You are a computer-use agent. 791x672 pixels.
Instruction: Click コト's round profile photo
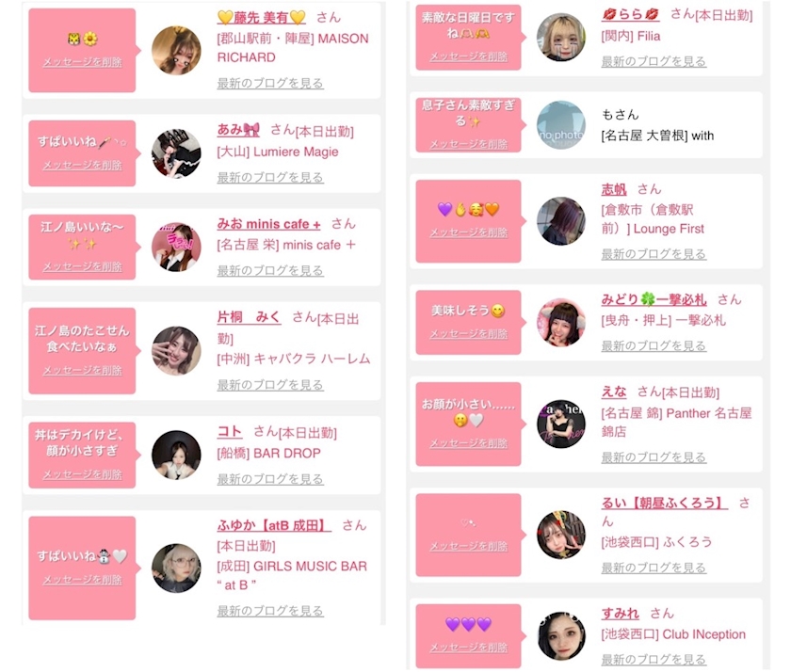point(176,455)
